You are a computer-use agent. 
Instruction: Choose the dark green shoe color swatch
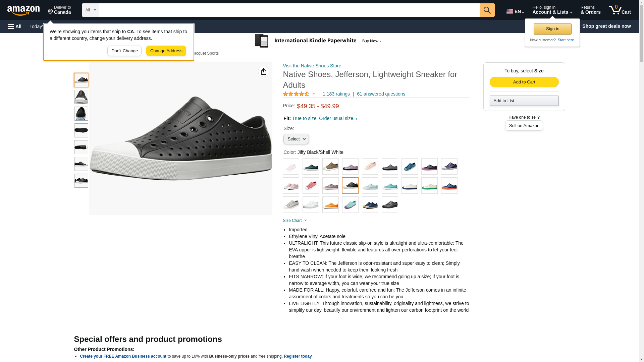click(x=311, y=167)
